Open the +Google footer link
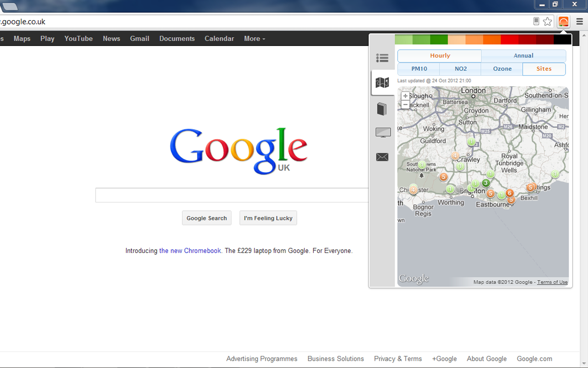This screenshot has width=588, height=368. tap(444, 359)
